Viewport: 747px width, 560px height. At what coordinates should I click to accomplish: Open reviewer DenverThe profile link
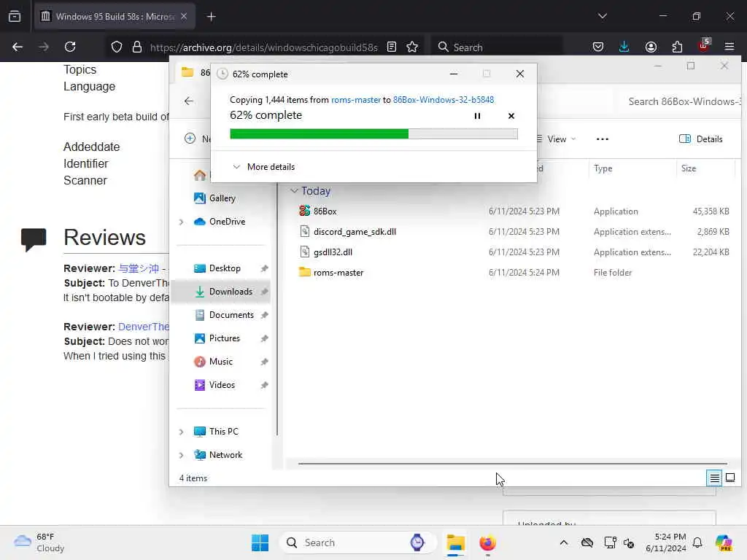(144, 327)
